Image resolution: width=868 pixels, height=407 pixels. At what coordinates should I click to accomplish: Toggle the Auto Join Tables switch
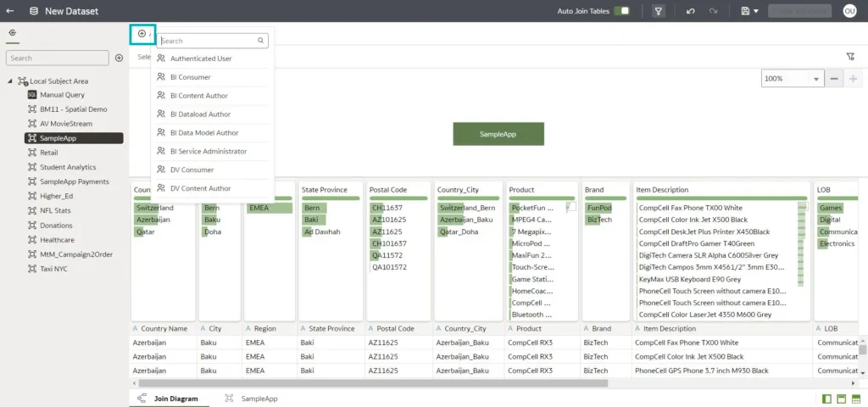tap(623, 11)
